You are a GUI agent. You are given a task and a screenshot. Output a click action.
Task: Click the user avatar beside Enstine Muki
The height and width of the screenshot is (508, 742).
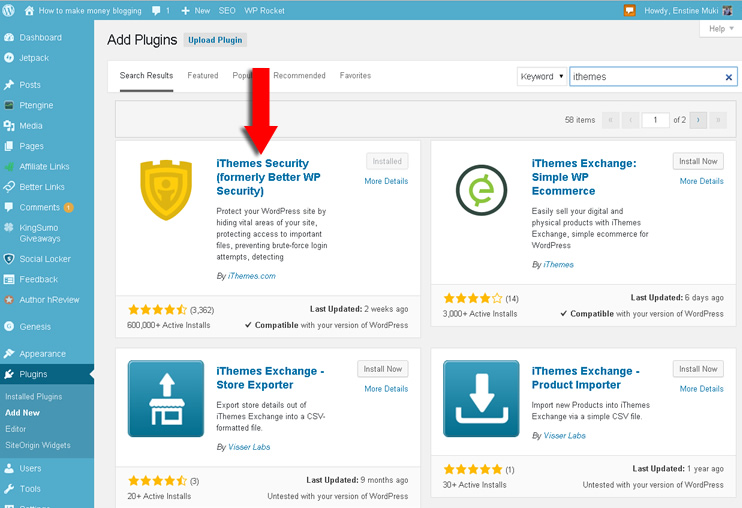point(727,10)
